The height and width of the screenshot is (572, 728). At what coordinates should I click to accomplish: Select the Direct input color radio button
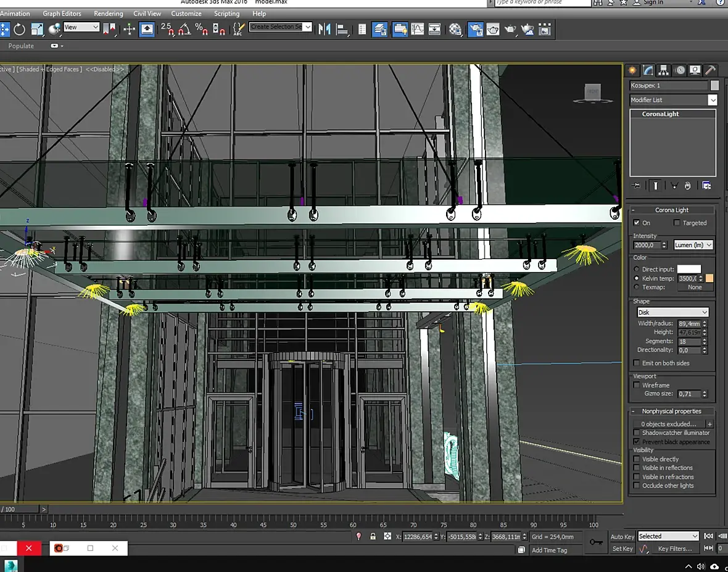click(x=637, y=269)
